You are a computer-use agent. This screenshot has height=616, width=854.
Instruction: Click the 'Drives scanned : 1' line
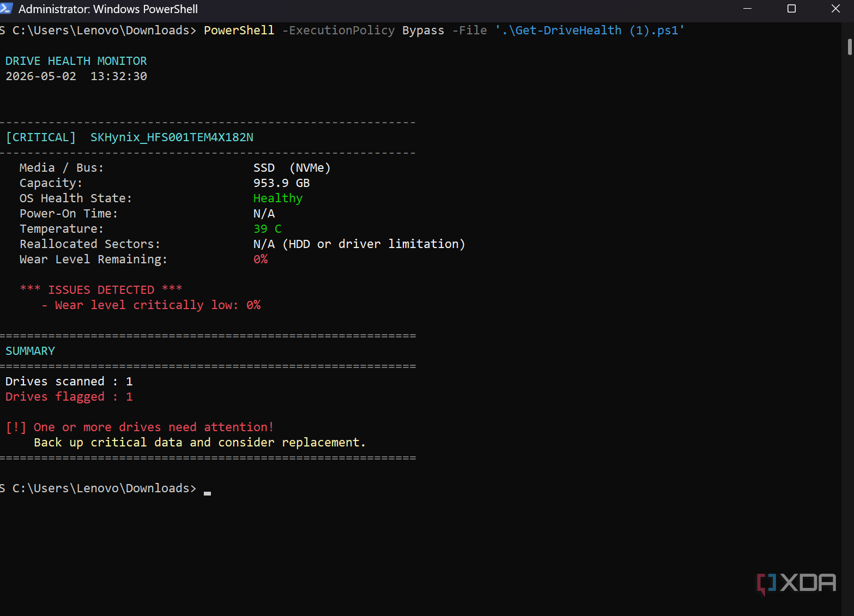69,382
